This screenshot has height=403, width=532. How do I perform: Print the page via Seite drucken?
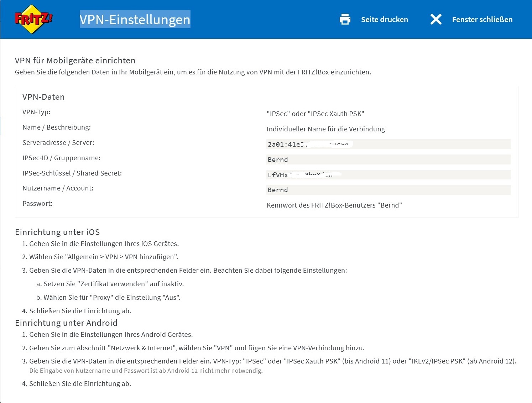(x=384, y=20)
